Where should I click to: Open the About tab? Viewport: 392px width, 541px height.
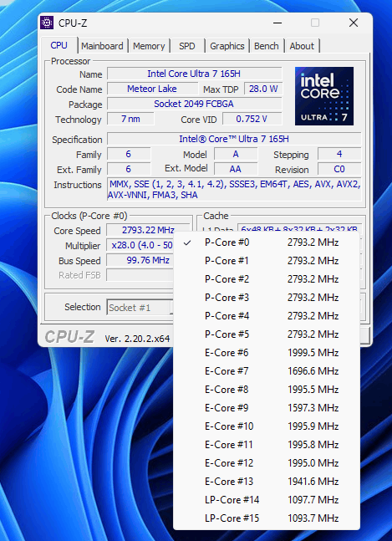click(x=302, y=46)
